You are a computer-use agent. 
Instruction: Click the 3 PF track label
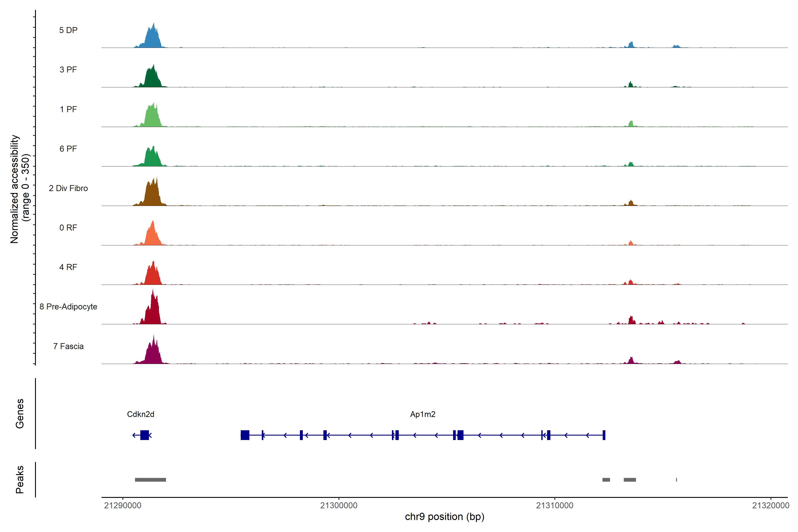point(68,70)
